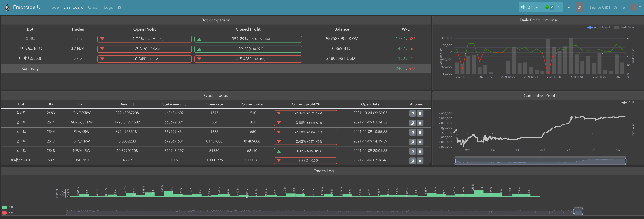The image size is (644, 219).
Task: Delete the ONG/KRW trade via trash icon
Action: point(420,113)
